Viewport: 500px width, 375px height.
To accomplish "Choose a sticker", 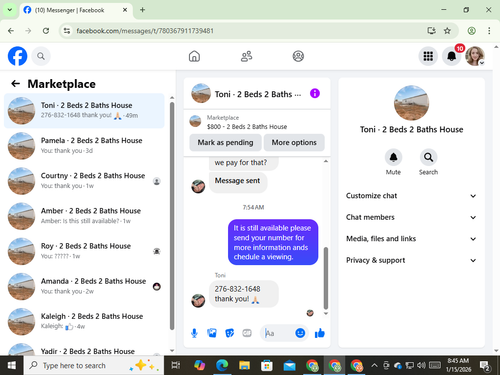I will point(229,333).
